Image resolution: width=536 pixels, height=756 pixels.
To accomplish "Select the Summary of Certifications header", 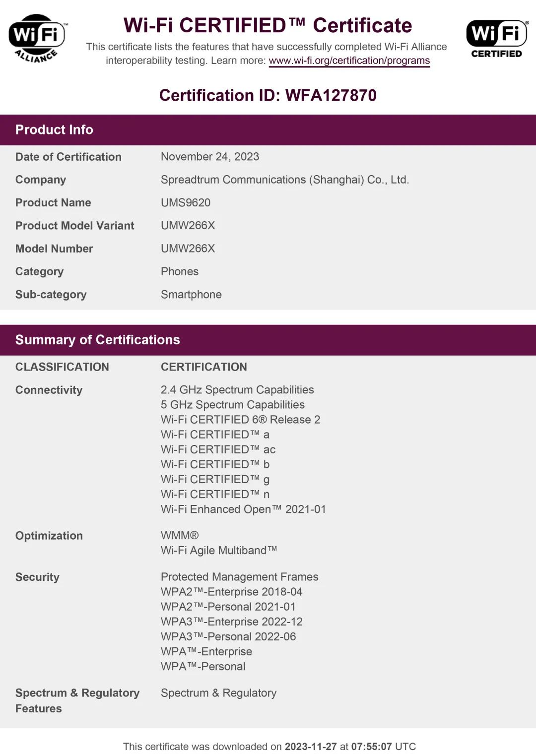I will click(268, 340).
